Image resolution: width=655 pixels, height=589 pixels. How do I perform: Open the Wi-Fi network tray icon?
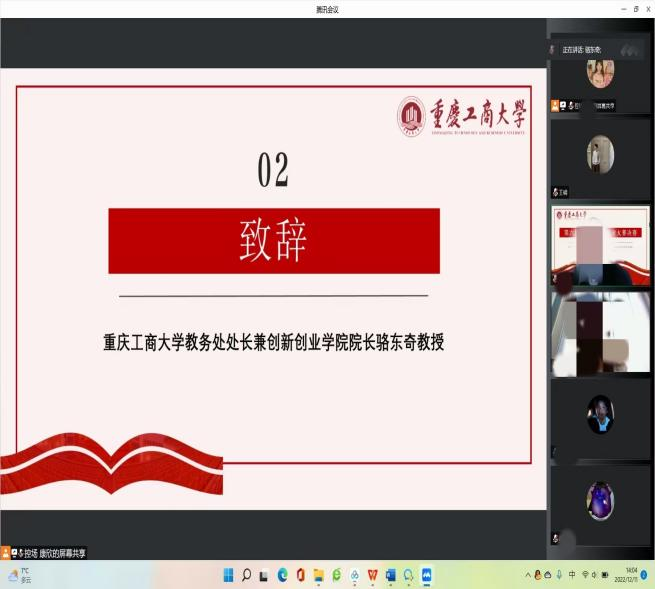click(x=585, y=575)
